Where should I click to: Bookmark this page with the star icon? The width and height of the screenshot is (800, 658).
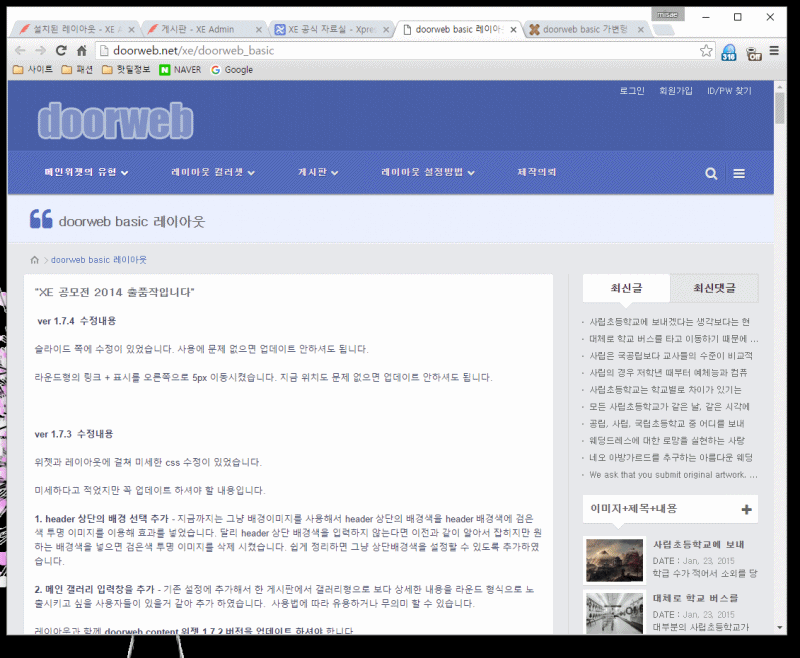[706, 50]
